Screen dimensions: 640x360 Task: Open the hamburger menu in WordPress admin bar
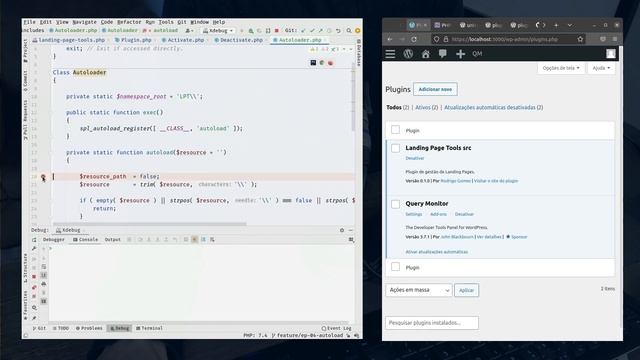(x=390, y=54)
